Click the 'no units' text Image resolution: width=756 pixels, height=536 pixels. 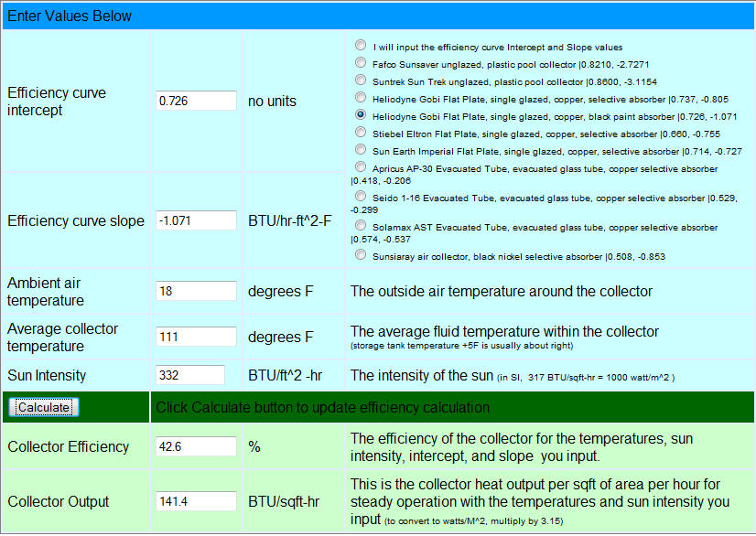click(272, 102)
